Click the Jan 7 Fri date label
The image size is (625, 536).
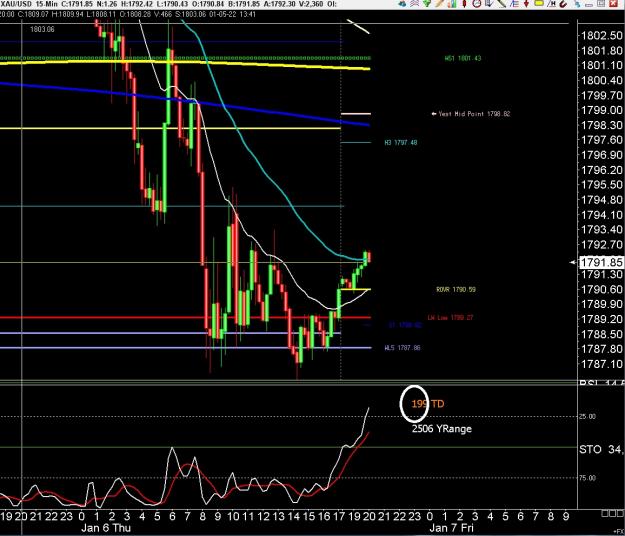451,528
